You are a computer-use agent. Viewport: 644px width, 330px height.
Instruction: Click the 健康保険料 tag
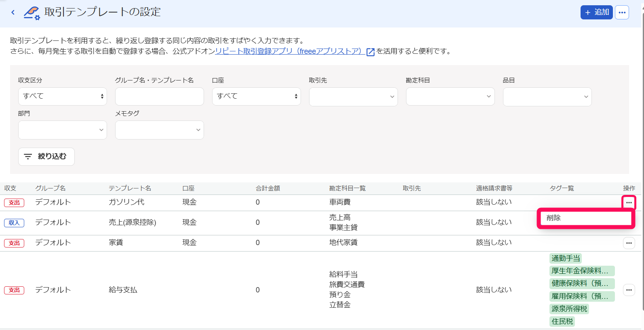[582, 283]
